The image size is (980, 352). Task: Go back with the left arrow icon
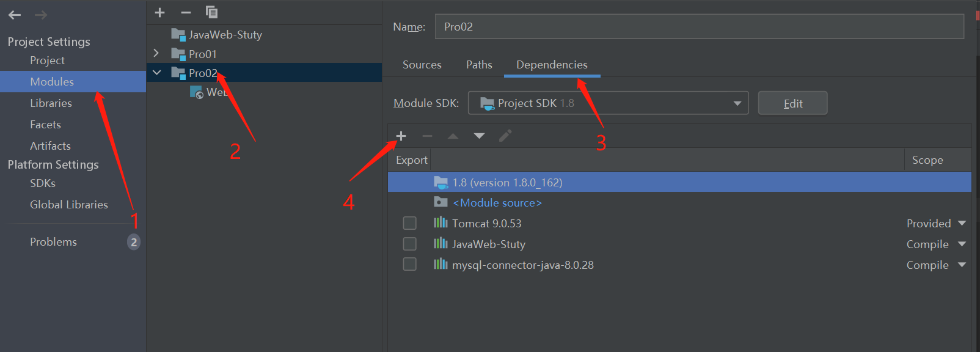pos(15,15)
